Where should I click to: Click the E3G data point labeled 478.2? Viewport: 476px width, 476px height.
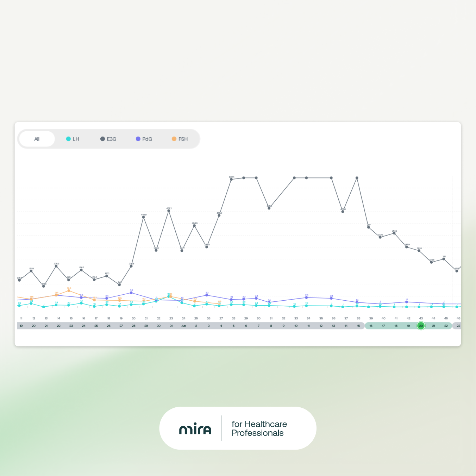[169, 211]
